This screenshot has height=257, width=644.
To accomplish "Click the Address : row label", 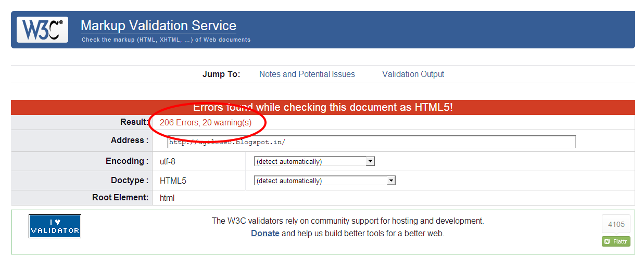I will click(130, 140).
